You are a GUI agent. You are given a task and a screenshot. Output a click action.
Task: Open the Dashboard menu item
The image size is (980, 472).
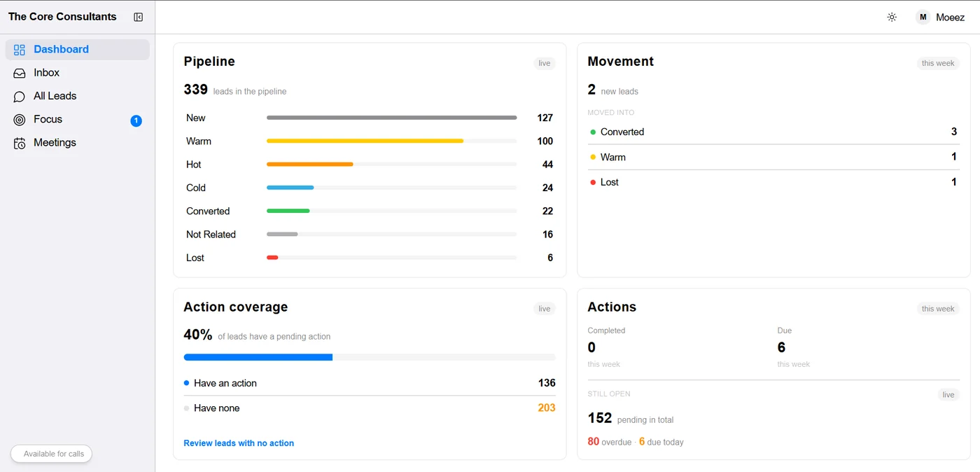tap(78, 50)
